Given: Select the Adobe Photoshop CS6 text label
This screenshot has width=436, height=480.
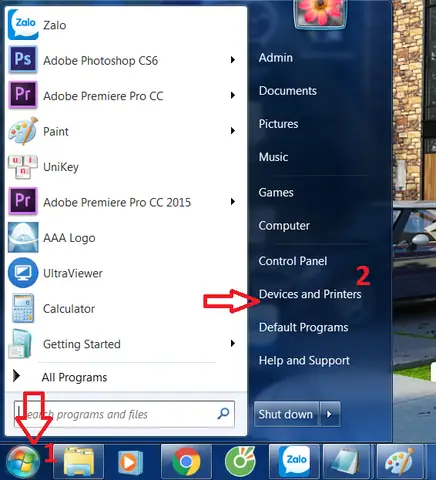Looking at the screenshot, I should click(100, 61).
